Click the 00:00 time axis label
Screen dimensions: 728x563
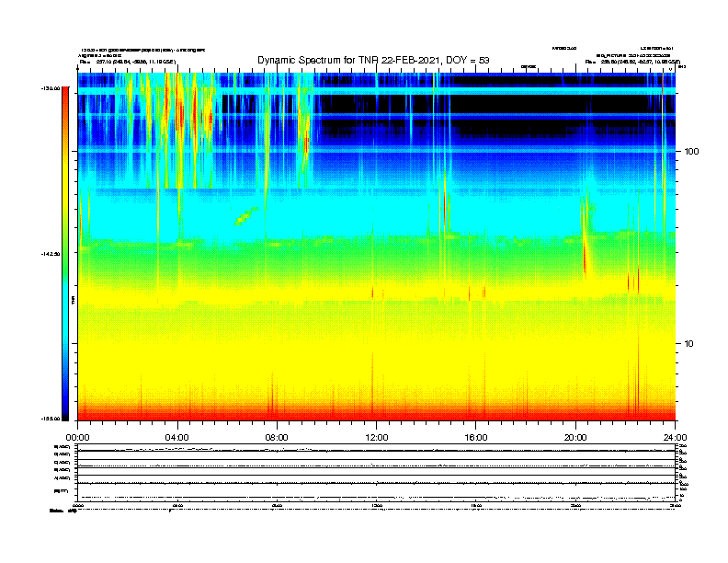[x=77, y=438]
